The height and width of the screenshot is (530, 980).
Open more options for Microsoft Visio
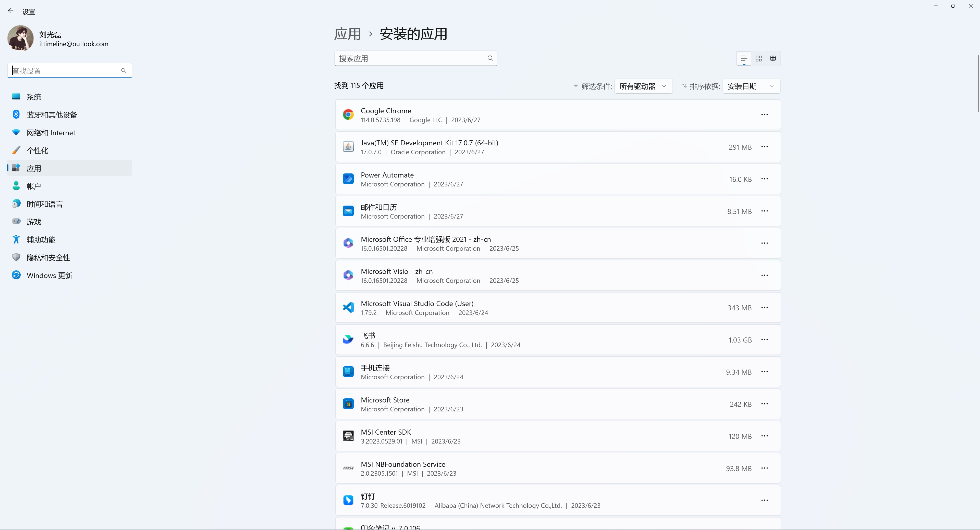coord(764,275)
